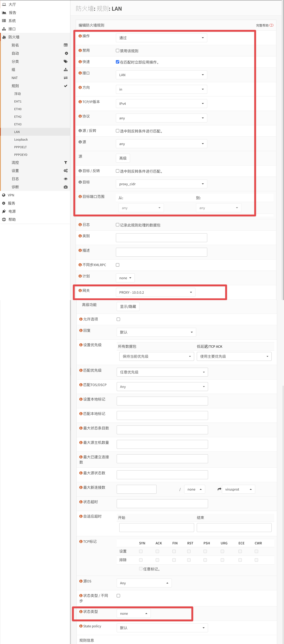Click the 最大状态条目数 input field
The width and height of the screenshot is (284, 644).
[x=162, y=430]
